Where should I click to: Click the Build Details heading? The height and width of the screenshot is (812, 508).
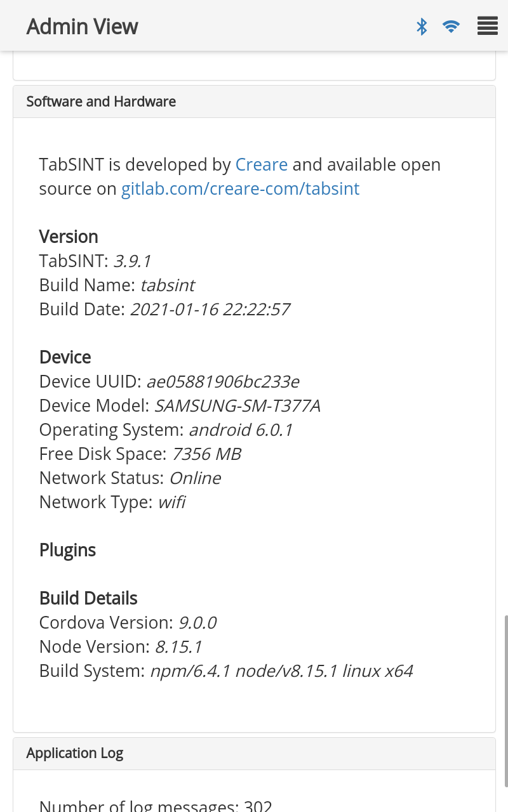(x=88, y=598)
